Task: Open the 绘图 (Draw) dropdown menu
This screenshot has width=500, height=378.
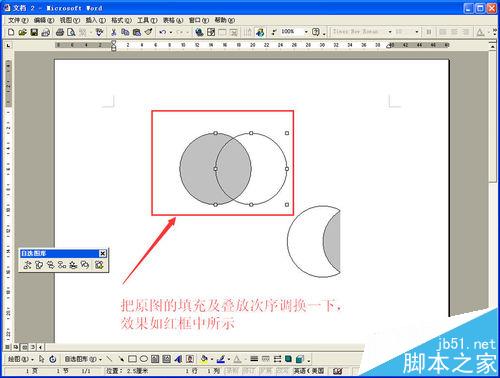Action: [21, 359]
